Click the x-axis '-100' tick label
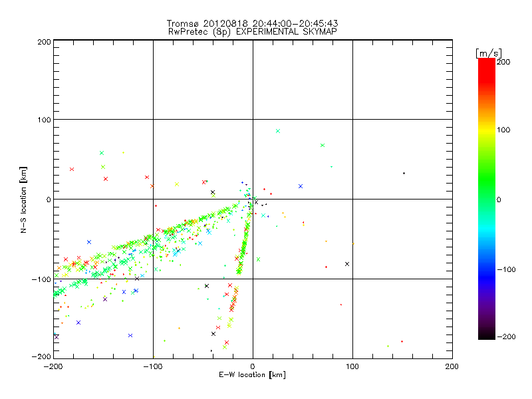 click(x=153, y=366)
